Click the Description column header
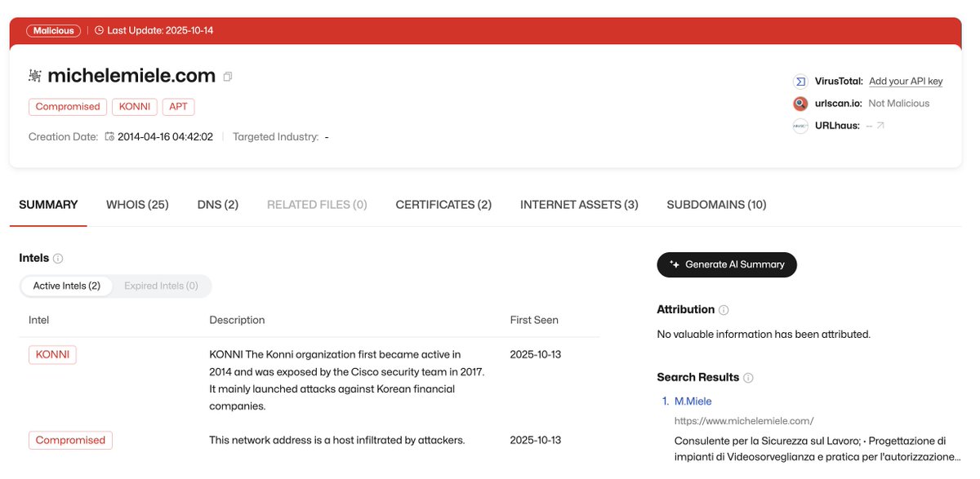This screenshot has height=479, width=980. [x=237, y=320]
